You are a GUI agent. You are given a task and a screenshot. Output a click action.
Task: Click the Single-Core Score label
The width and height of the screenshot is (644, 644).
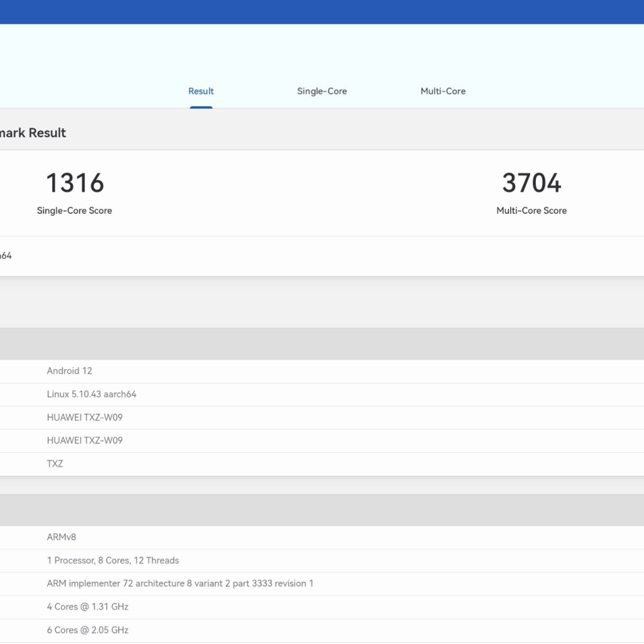pos(74,211)
